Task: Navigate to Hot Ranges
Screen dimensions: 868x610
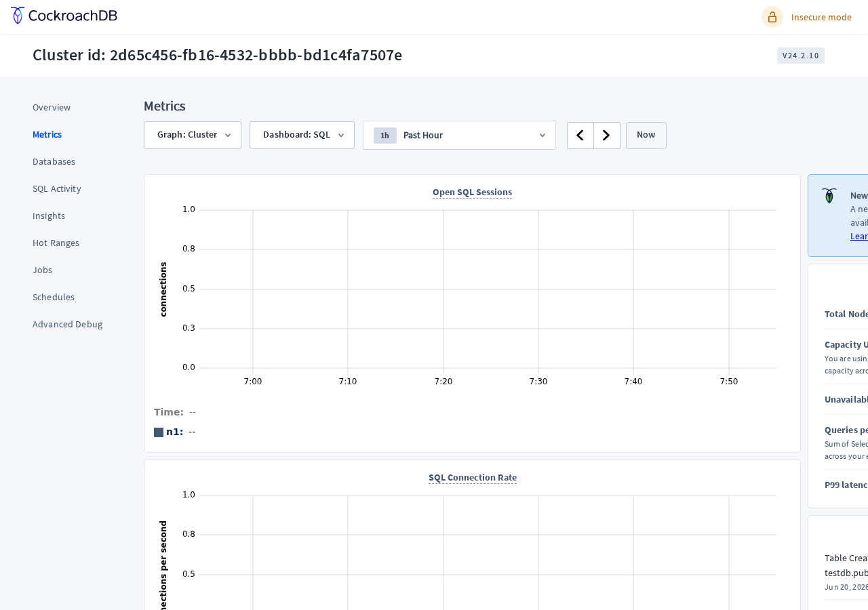Action: 56,243
